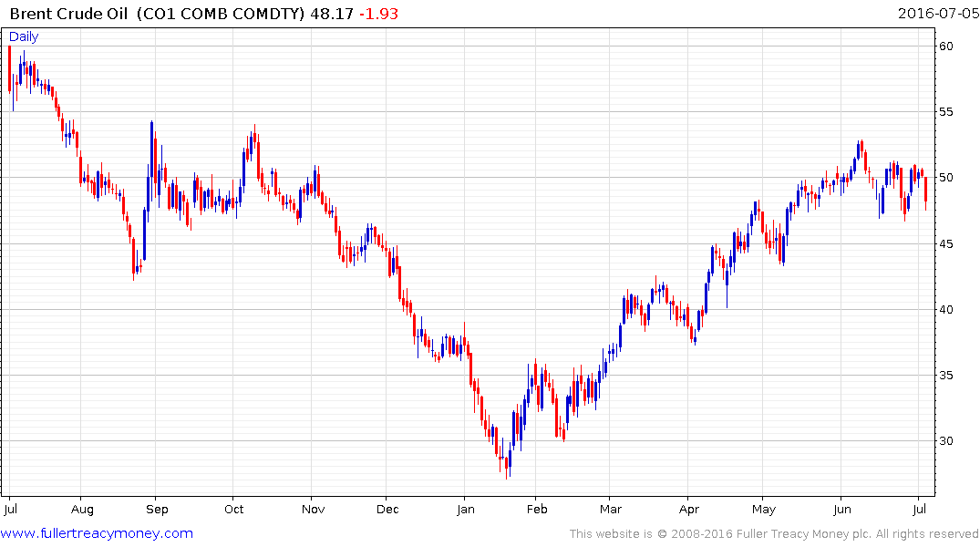980x547 pixels.
Task: Click the red price change -1.93
Action: 378,13
